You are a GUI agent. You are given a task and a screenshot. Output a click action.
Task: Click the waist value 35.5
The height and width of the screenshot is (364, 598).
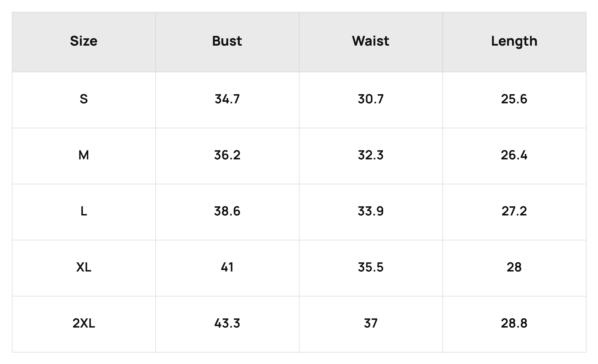click(x=371, y=267)
